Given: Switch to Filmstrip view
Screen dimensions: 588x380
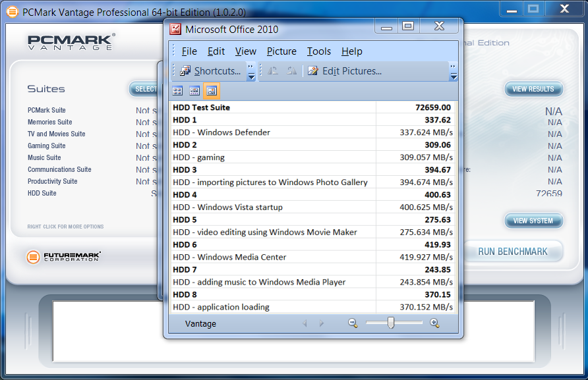Looking at the screenshot, I should [x=194, y=91].
